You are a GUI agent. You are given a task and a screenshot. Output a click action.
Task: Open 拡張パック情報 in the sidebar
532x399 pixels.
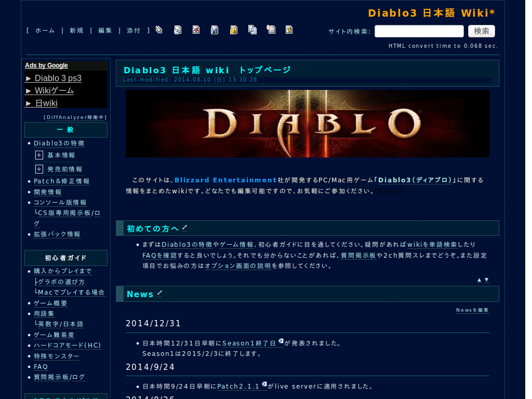[57, 234]
